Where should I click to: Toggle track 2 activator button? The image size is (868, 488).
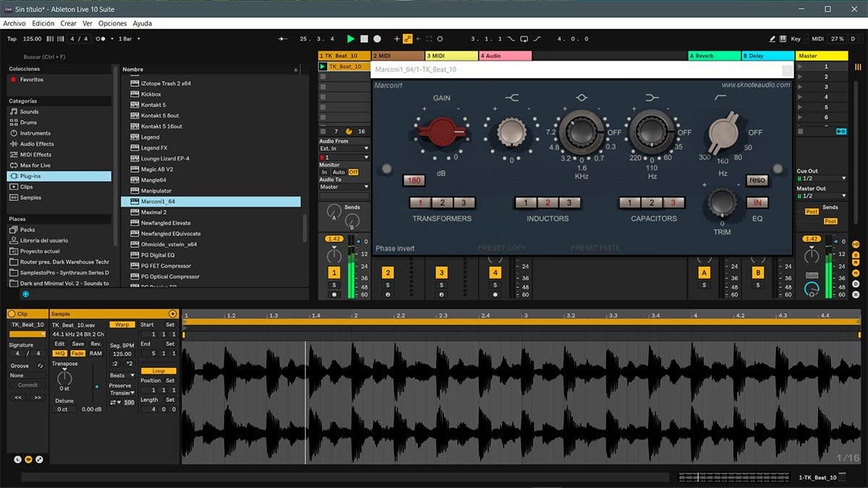[x=388, y=273]
